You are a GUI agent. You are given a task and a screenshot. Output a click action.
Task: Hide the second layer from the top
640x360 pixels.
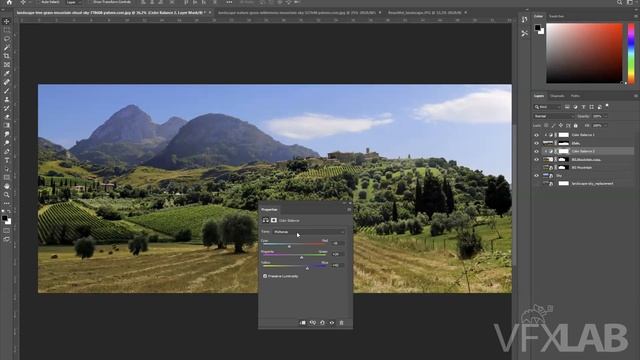pos(536,143)
